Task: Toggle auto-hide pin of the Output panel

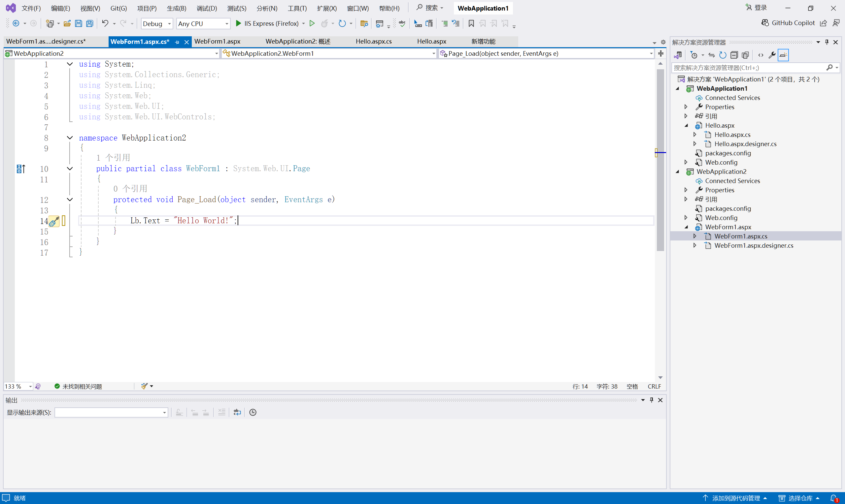Action: pyautogui.click(x=651, y=400)
